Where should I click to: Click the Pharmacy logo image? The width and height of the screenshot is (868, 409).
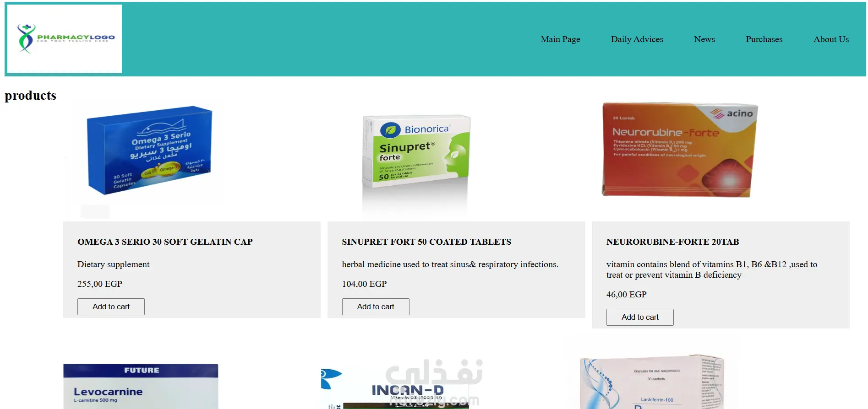65,39
